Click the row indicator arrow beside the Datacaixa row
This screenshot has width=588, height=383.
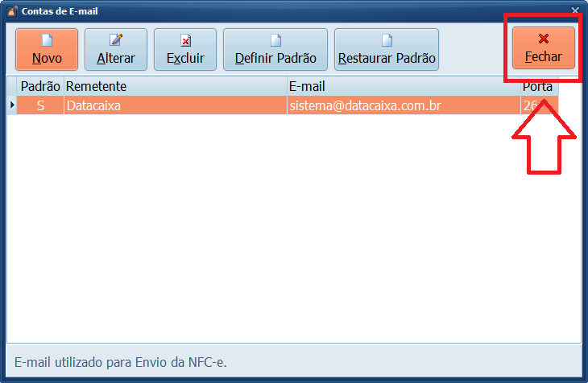click(x=12, y=105)
